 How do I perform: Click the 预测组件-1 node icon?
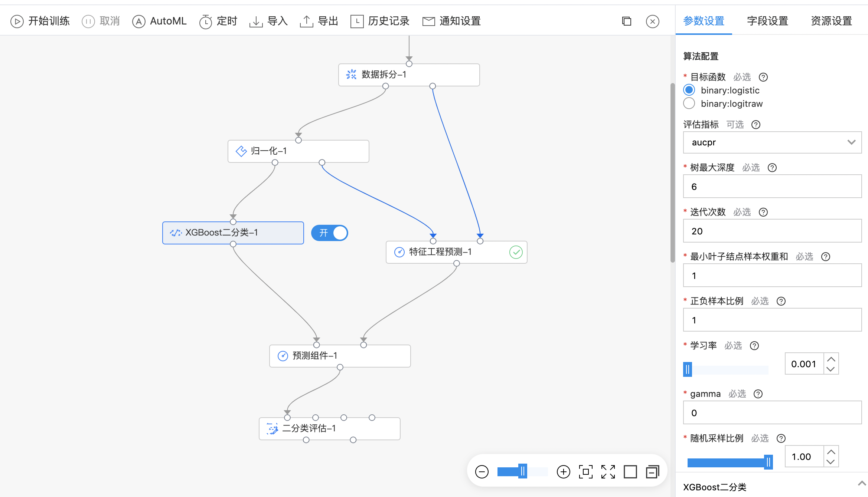(x=283, y=356)
